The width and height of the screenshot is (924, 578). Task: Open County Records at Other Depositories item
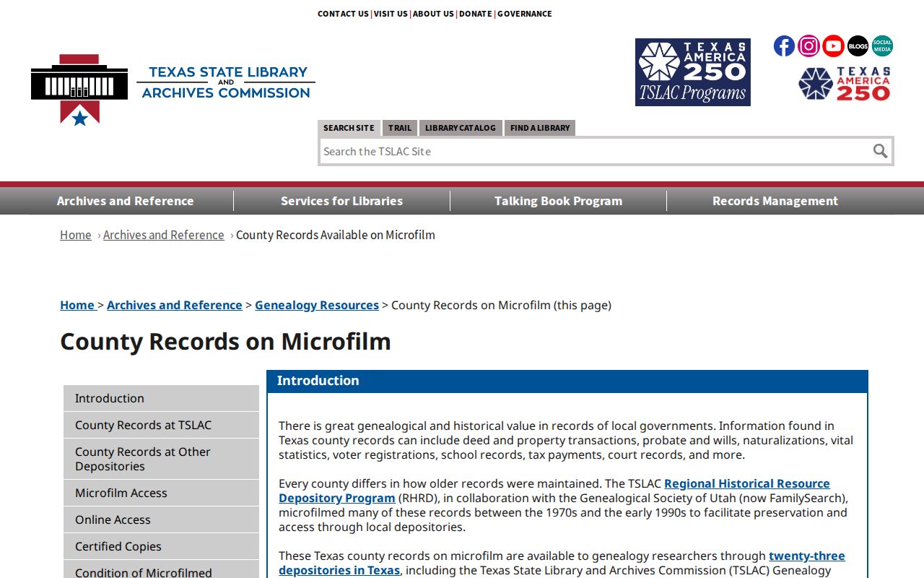pos(161,459)
